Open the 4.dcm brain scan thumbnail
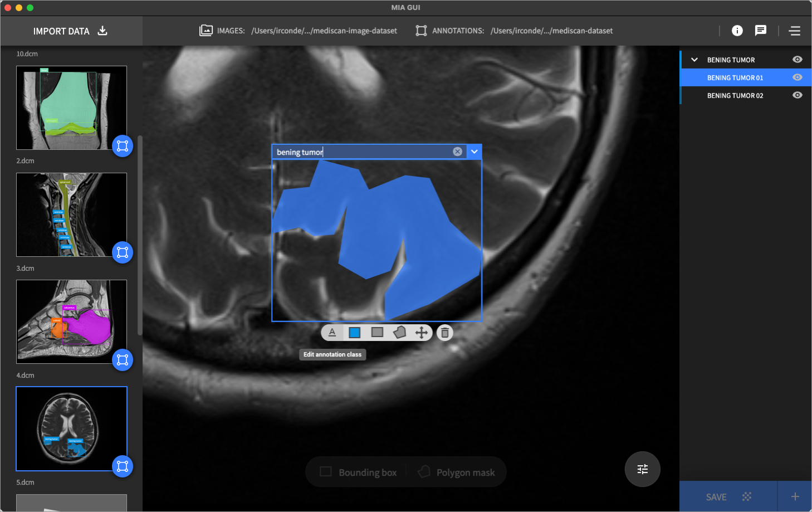This screenshot has width=812, height=512. click(71, 428)
